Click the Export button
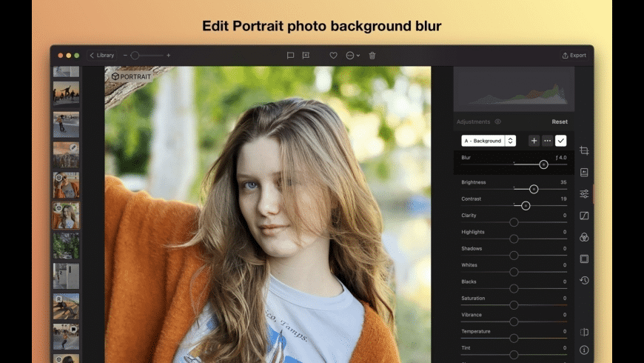The width and height of the screenshot is (644, 363). (574, 55)
